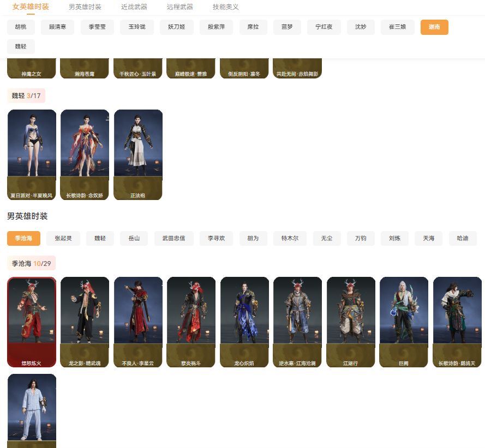The width and height of the screenshot is (485, 448).
Task: Pick the 李寻欢 male hero filter
Action: coord(216,238)
